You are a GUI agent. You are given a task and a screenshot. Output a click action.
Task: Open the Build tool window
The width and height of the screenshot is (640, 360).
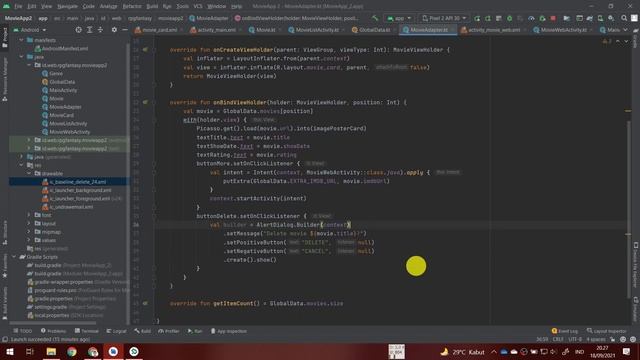tap(142, 331)
